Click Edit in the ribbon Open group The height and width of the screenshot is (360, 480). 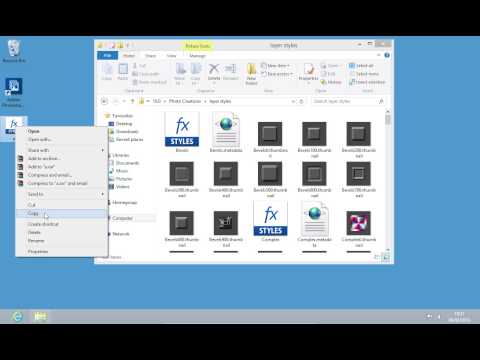(x=328, y=74)
